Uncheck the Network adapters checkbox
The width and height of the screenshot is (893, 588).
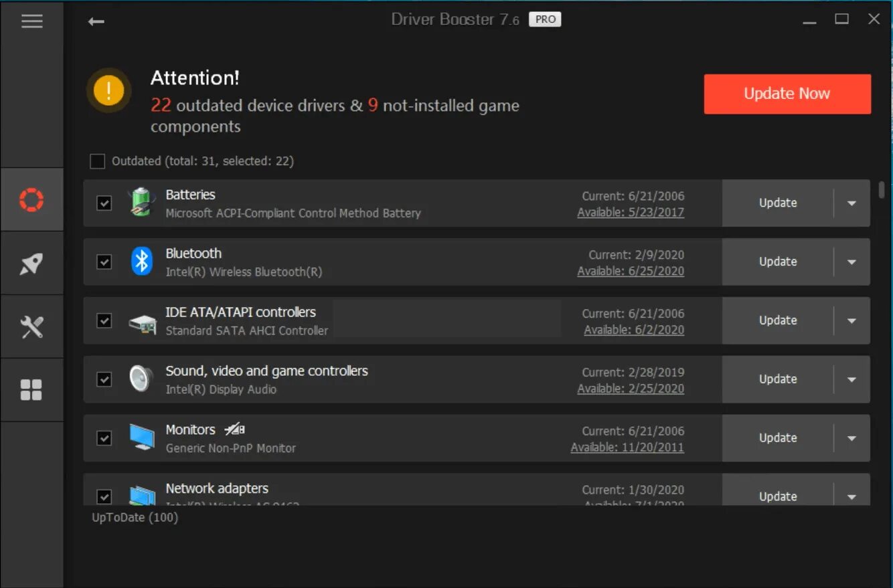point(104,496)
